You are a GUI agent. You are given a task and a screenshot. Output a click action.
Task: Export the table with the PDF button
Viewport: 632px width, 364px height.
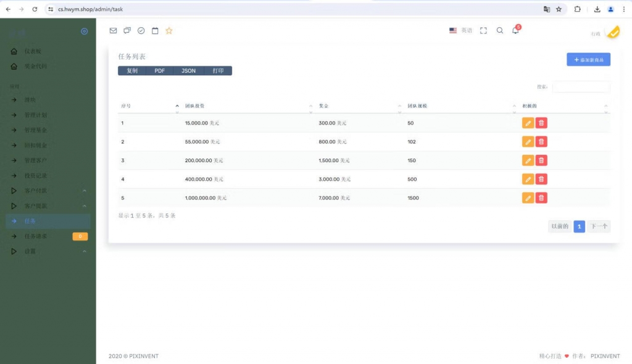pos(160,71)
